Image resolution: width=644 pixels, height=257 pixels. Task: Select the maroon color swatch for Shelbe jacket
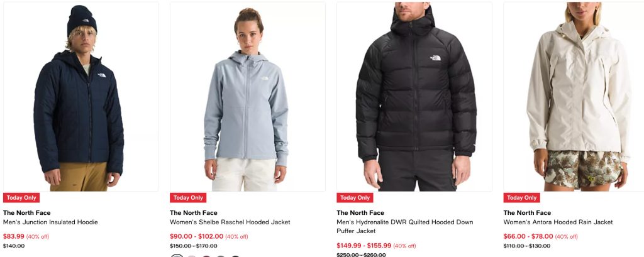coord(206,255)
